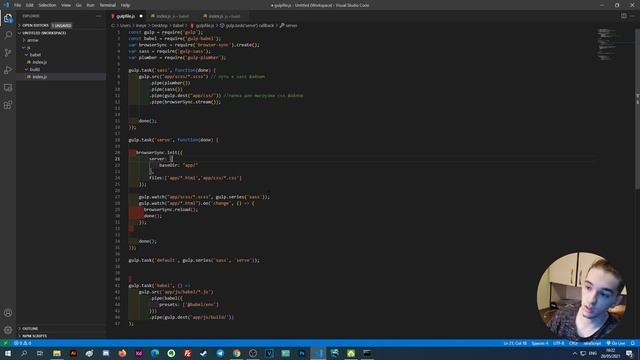Open the Remote Explorer view
This screenshot has width=640, height=360.
point(8,88)
